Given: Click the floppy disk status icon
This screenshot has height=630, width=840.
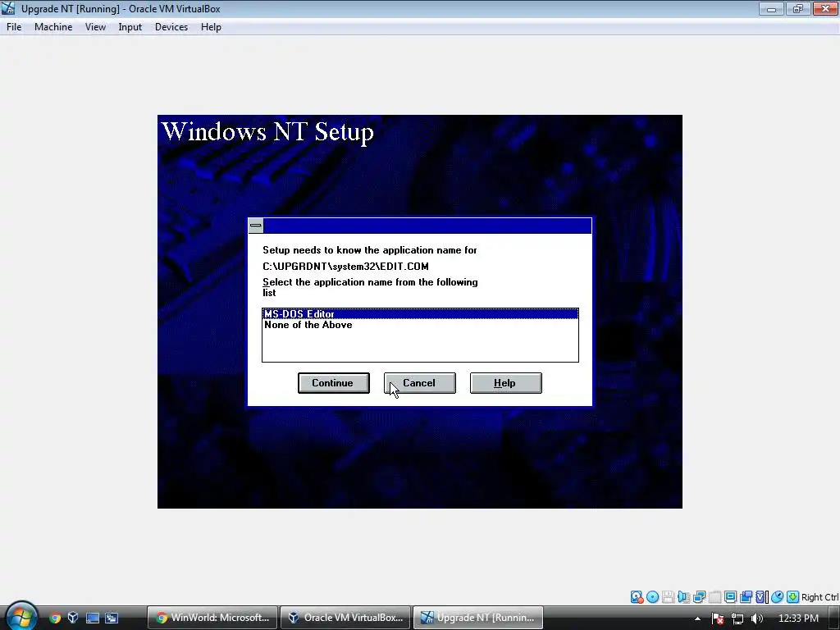Looking at the screenshot, I should tap(668, 597).
